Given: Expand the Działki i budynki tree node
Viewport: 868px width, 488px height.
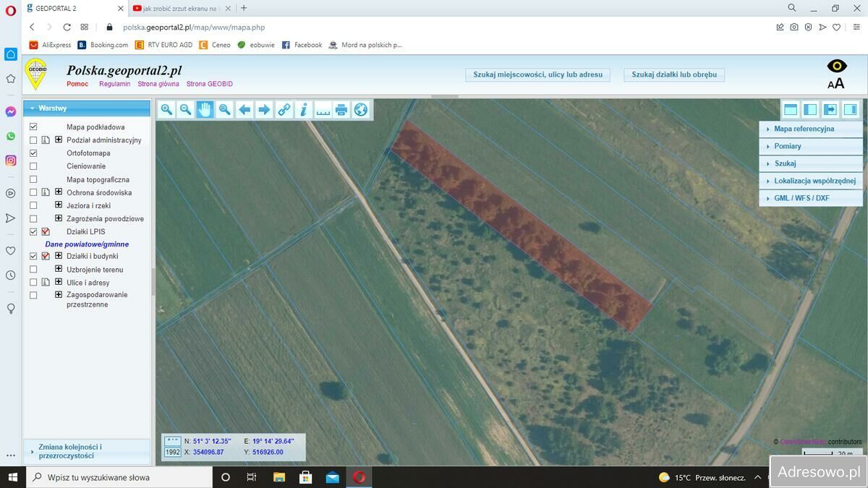Looking at the screenshot, I should (59, 256).
